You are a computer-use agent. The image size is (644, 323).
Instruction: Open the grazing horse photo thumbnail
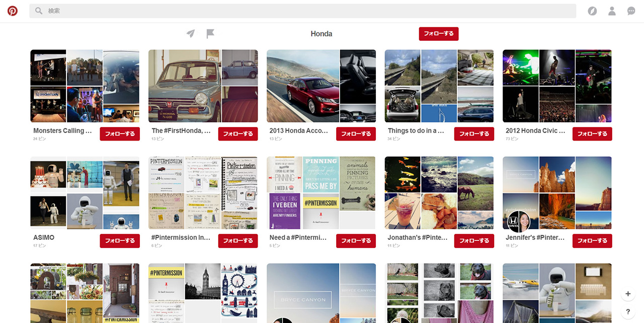[x=475, y=183]
